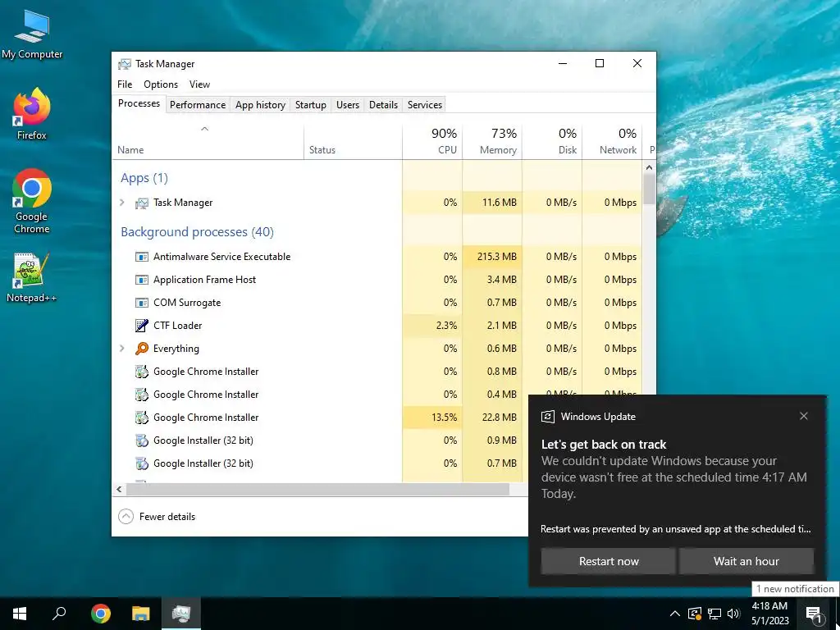This screenshot has width=840, height=630.
Task: Open the volume control tray icon
Action: (734, 614)
